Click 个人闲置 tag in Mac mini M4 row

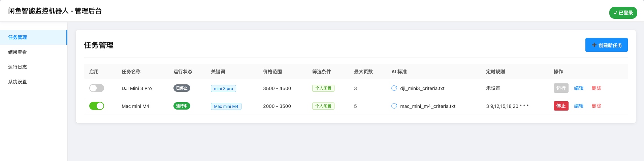[x=323, y=106]
